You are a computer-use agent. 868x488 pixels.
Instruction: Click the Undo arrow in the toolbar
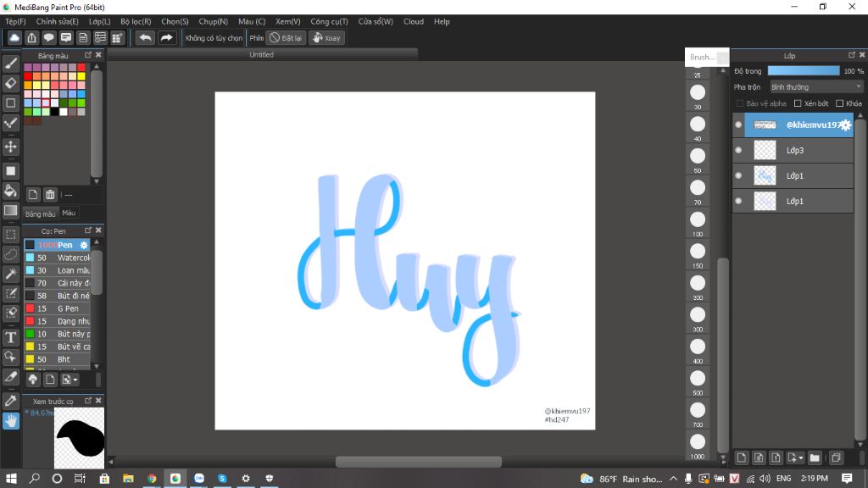click(x=144, y=37)
